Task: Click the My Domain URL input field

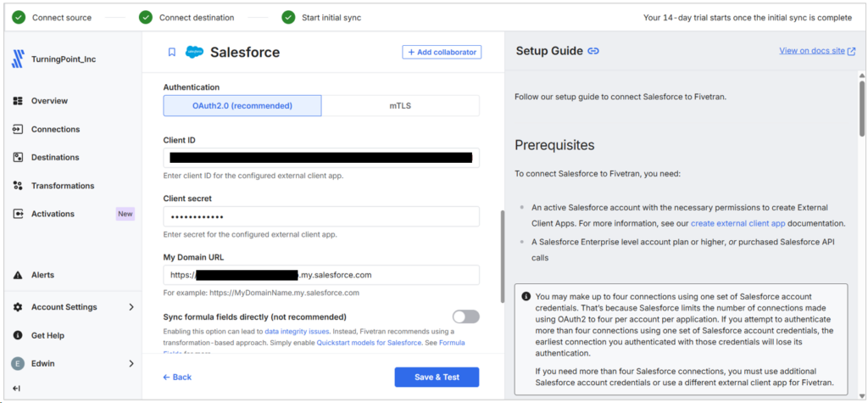Action: click(x=321, y=275)
